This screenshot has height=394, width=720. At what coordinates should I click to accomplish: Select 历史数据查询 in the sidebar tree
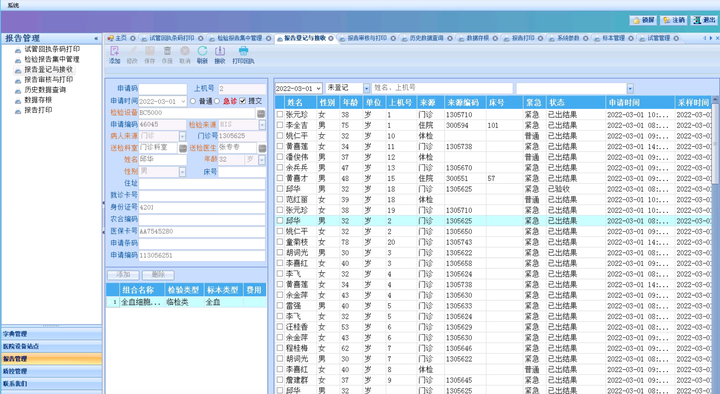click(45, 90)
